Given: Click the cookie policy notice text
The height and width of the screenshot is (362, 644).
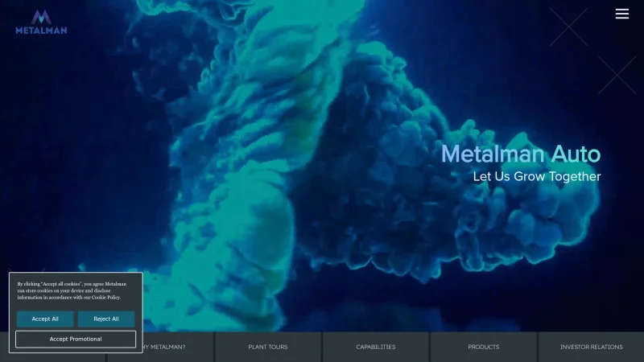Looking at the screenshot, I should coord(72,290).
